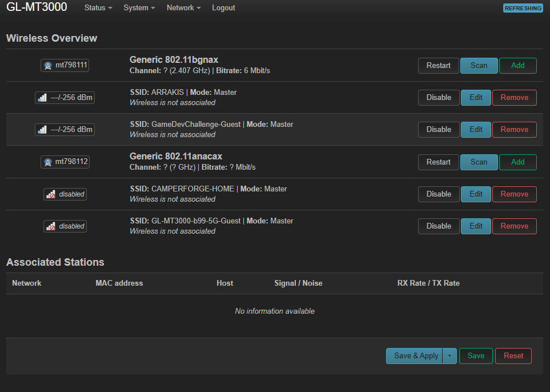Image resolution: width=550 pixels, height=392 pixels.
Task: Scan with the 802.11bgnax radio
Action: pyautogui.click(x=479, y=66)
